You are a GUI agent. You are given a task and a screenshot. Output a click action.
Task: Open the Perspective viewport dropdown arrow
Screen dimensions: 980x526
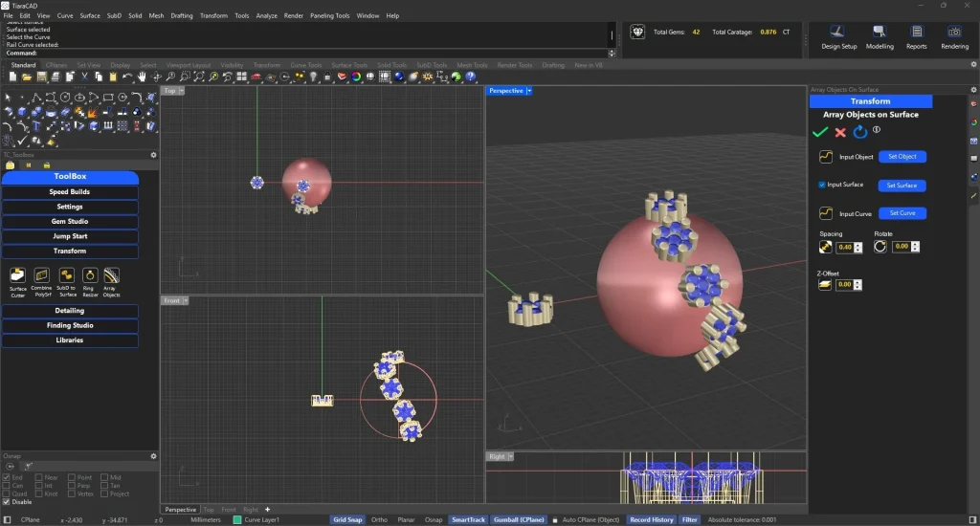click(x=529, y=91)
